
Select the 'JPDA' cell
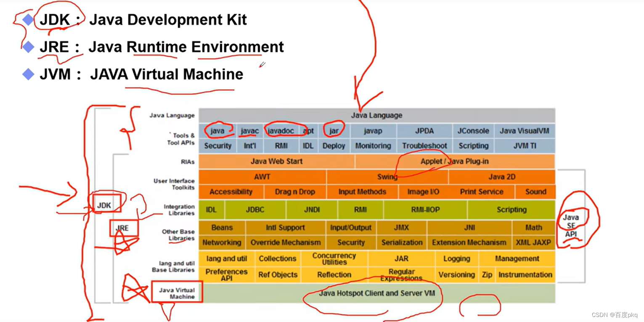point(424,131)
